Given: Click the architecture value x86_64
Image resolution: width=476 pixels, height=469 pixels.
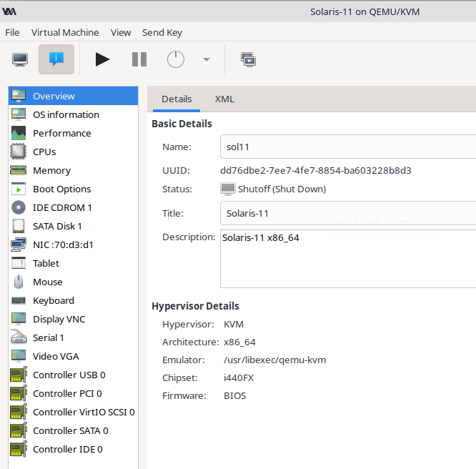Looking at the screenshot, I should click(x=240, y=342).
